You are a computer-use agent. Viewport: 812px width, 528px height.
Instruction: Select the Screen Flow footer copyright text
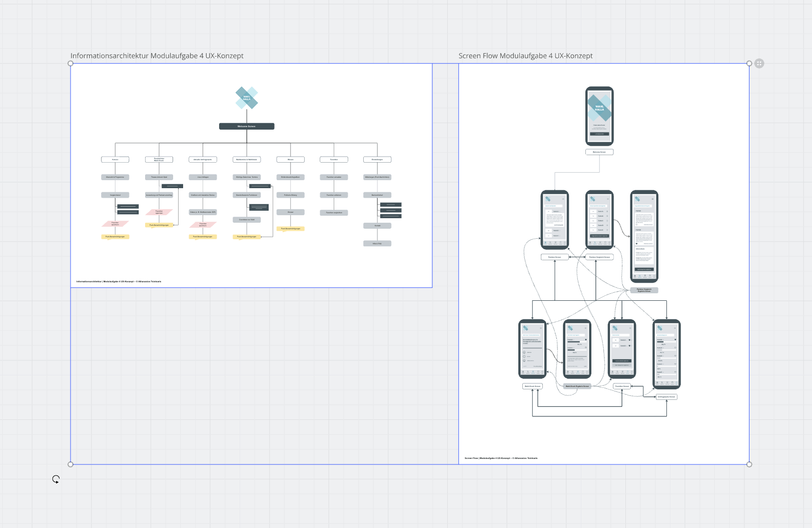(501, 458)
